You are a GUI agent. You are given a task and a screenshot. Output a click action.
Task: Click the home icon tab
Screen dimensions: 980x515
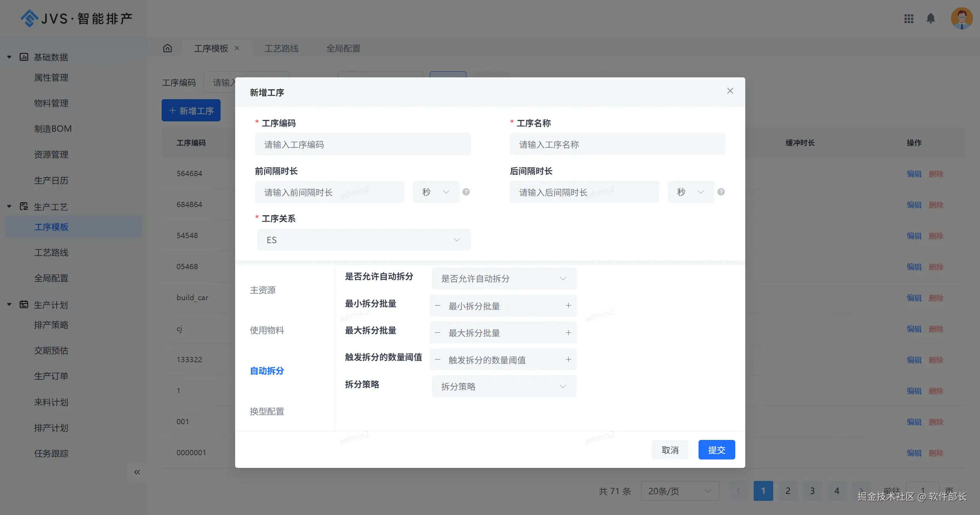click(167, 48)
